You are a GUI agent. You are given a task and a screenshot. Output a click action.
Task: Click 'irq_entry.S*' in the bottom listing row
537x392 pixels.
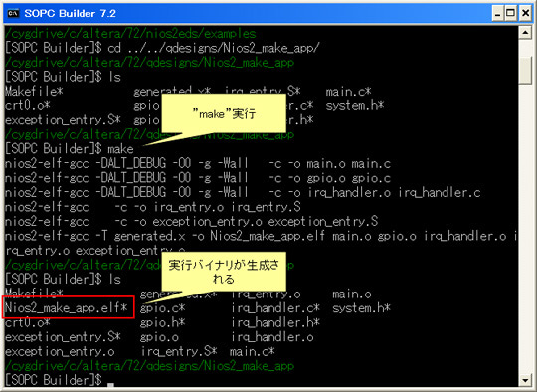click(x=179, y=352)
